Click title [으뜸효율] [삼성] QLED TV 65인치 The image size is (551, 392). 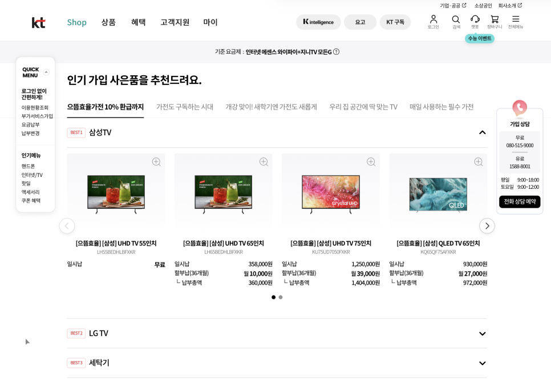point(438,243)
